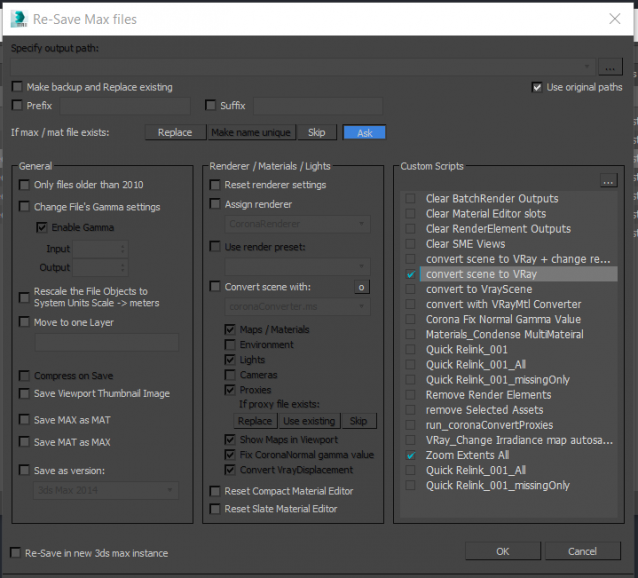Enable the Prefix checkbox
Image resolution: width=638 pixels, height=578 pixels.
click(17, 105)
